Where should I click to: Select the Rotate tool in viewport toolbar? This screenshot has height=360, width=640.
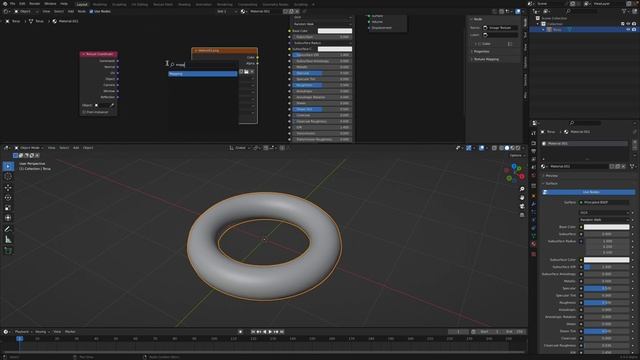click(x=8, y=198)
